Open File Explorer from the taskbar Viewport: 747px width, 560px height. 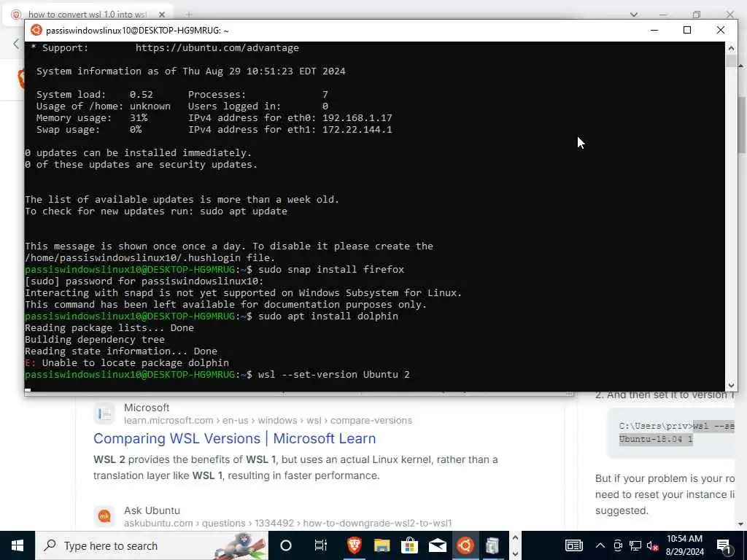pyautogui.click(x=382, y=545)
